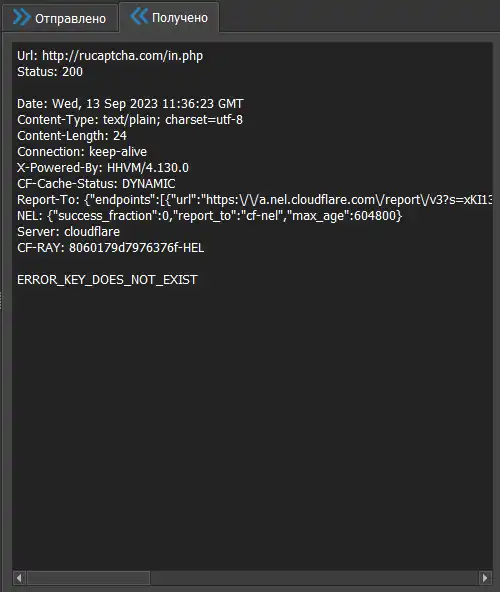This screenshot has height=592, width=500.
Task: Click the empty scrollbar track beside the thumb
Action: click(x=314, y=577)
